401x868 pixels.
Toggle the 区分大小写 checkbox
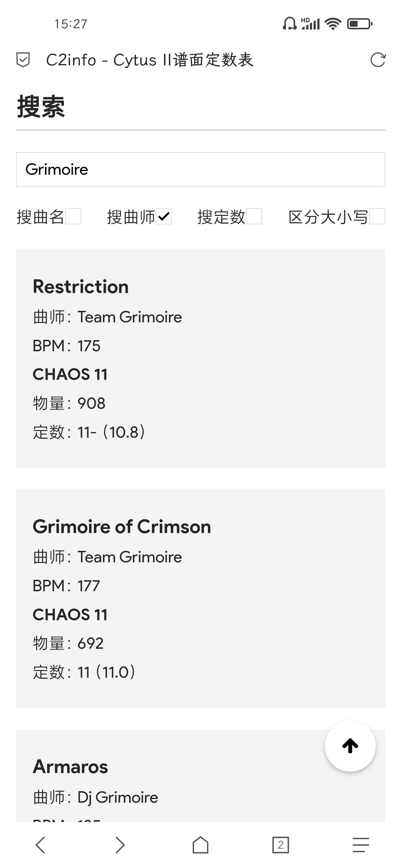(x=377, y=217)
